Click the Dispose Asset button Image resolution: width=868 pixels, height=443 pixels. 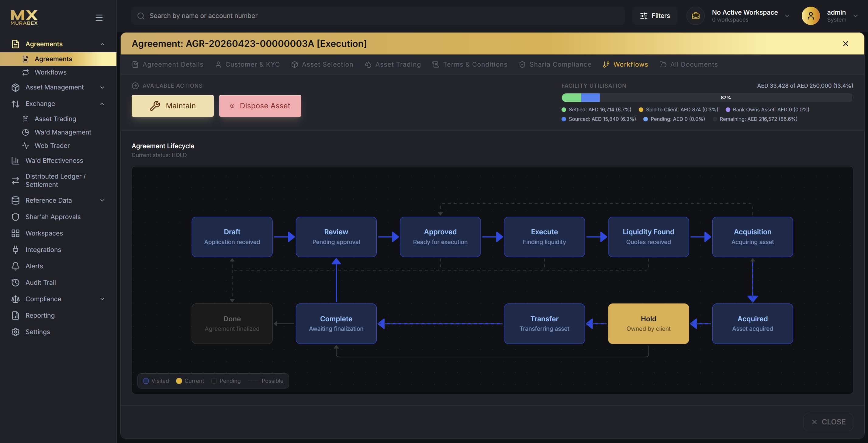pos(260,106)
